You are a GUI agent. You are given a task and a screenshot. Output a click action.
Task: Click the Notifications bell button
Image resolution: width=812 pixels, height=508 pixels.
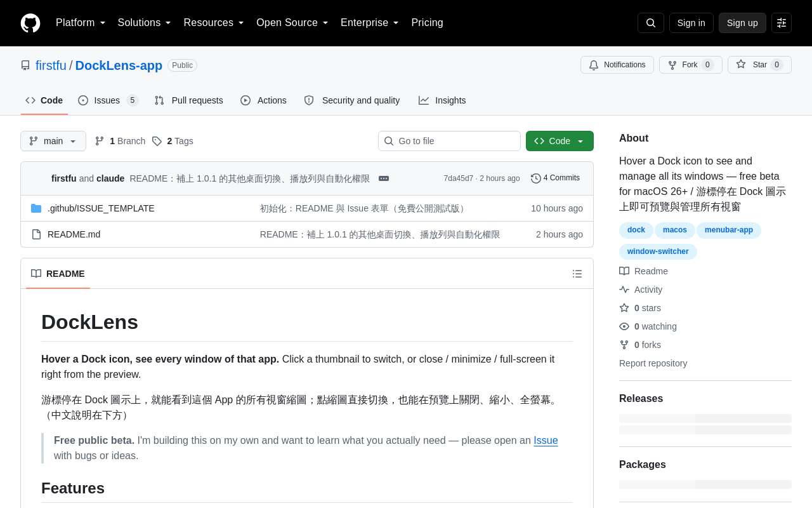click(x=617, y=65)
